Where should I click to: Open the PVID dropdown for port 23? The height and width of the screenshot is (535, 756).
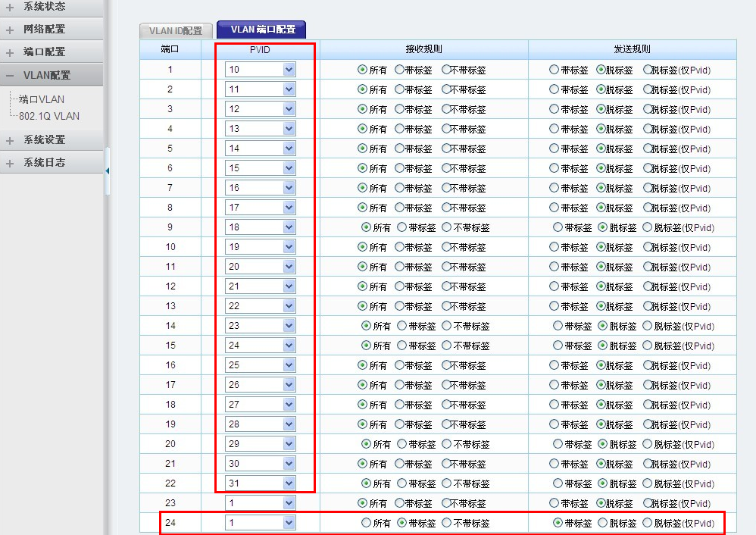pyautogui.click(x=289, y=503)
